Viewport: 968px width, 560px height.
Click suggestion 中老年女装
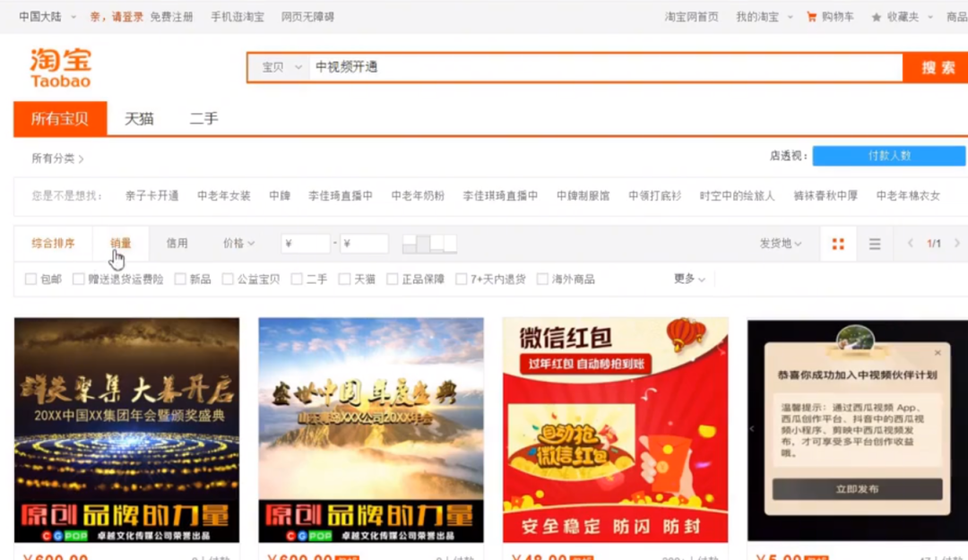click(223, 195)
